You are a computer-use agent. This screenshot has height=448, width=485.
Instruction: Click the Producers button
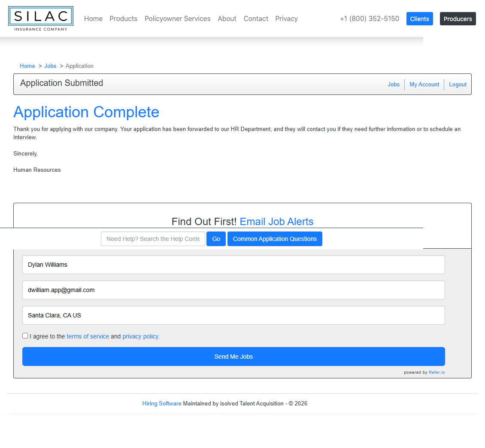(458, 19)
